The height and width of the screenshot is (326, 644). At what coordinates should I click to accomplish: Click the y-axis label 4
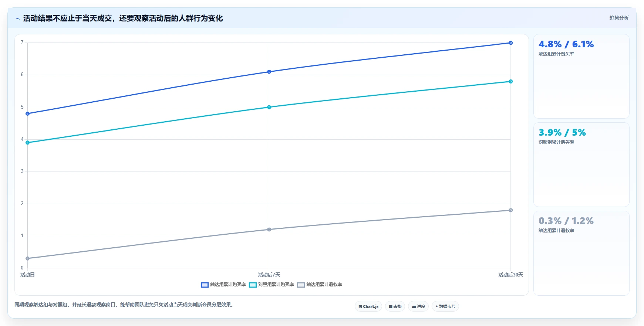coord(22,139)
